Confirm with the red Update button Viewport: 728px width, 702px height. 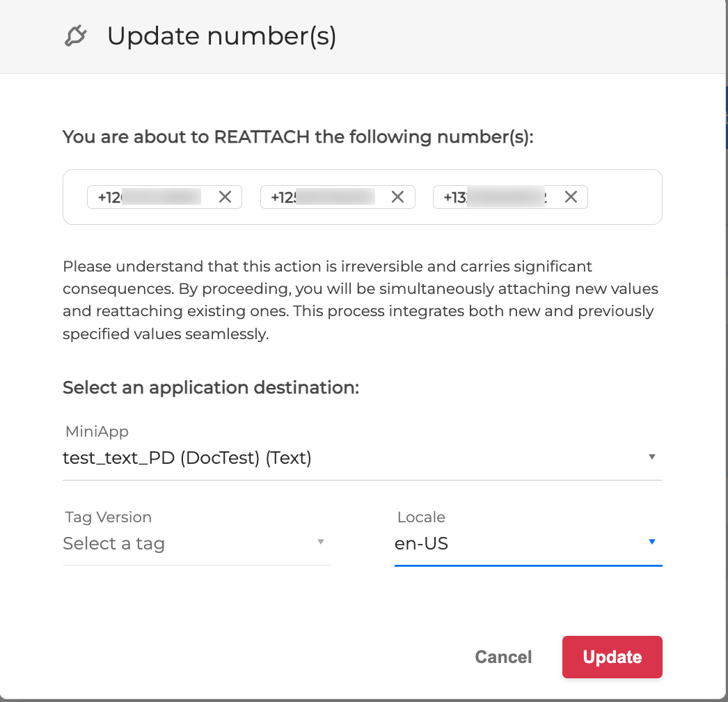click(x=612, y=657)
